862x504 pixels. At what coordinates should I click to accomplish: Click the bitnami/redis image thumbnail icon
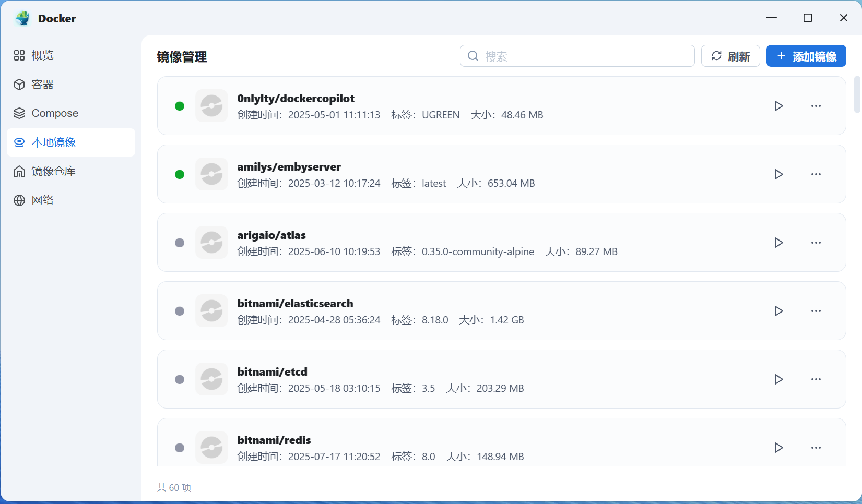tap(211, 448)
